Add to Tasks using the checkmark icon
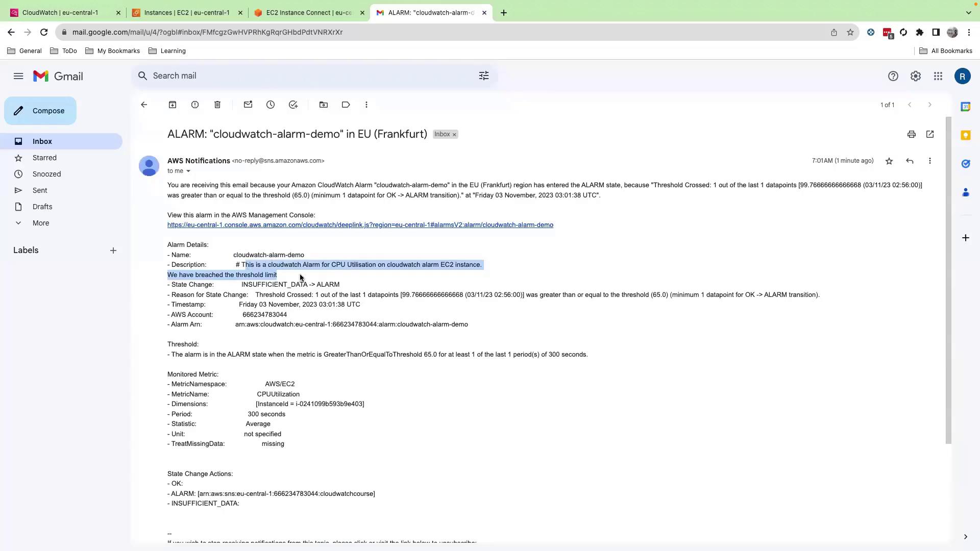Image resolution: width=980 pixels, height=551 pixels. (x=293, y=105)
